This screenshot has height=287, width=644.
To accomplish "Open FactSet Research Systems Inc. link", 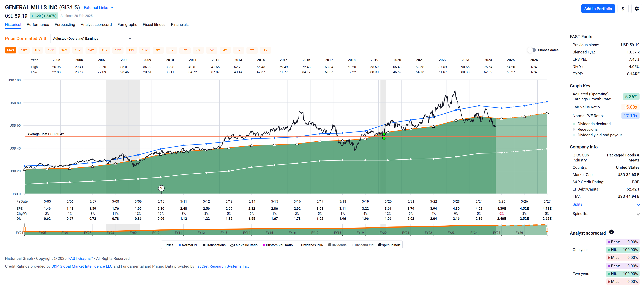I will point(222,266).
